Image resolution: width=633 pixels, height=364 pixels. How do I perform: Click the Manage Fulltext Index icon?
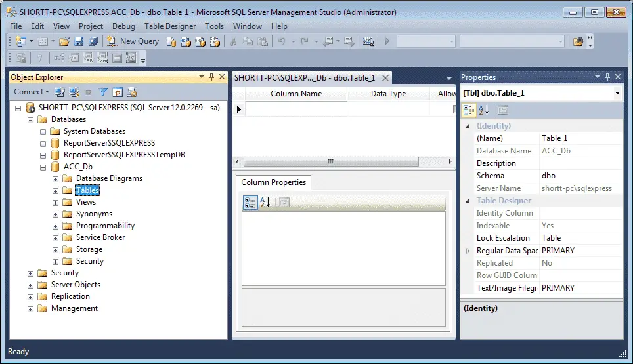click(x=89, y=58)
